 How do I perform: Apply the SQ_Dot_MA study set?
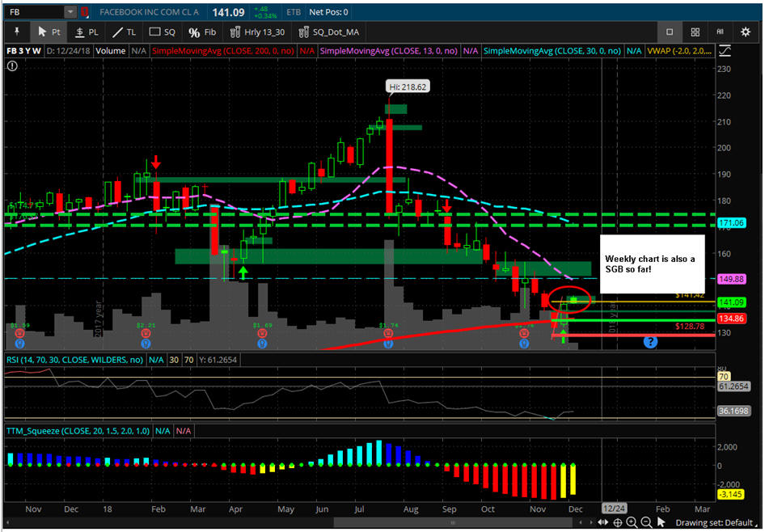[x=329, y=32]
